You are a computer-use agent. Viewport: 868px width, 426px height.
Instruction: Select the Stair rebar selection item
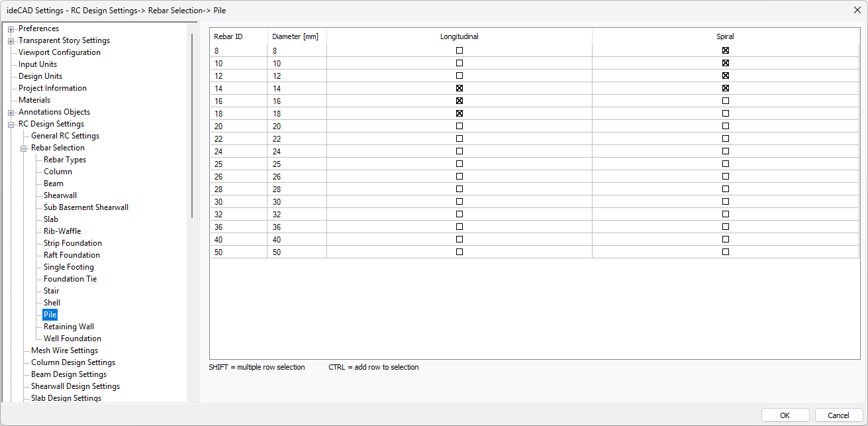click(x=52, y=291)
